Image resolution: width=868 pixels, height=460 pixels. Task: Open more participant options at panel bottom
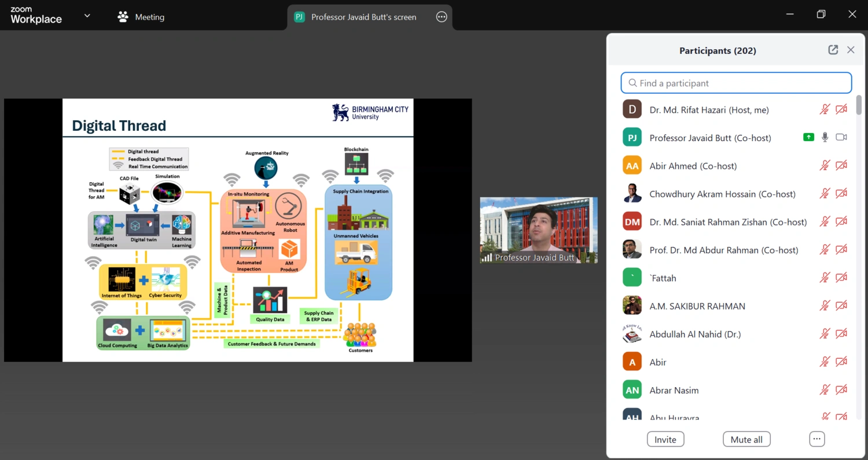coord(816,439)
